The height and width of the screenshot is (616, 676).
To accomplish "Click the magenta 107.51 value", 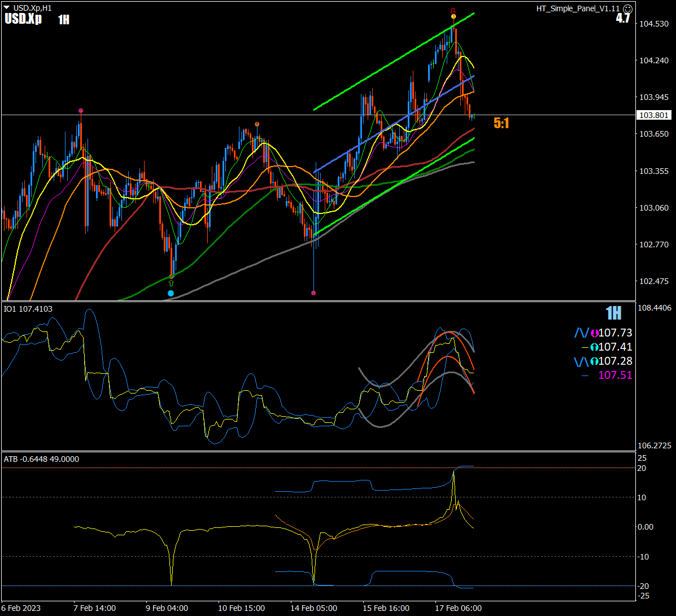I will (x=615, y=375).
